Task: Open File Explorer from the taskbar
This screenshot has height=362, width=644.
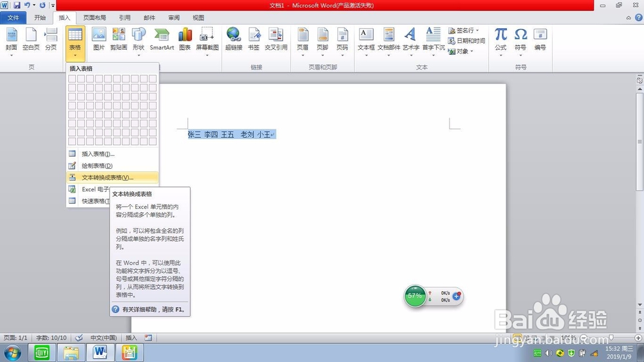Action: (71, 353)
